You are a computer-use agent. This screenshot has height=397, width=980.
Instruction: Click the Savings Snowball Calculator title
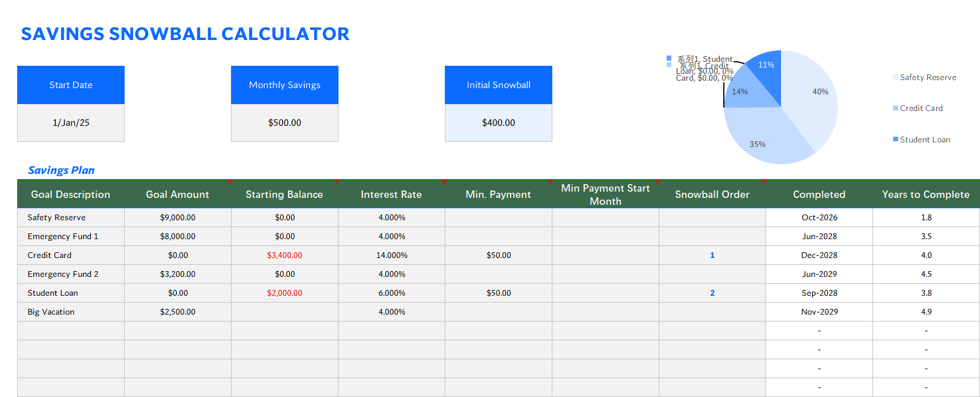(x=185, y=34)
